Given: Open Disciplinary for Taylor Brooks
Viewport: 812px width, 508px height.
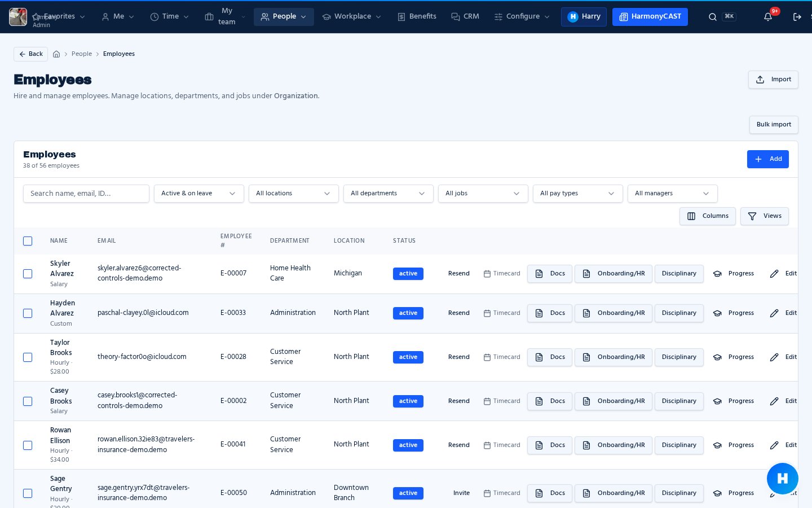Looking at the screenshot, I should click(679, 357).
